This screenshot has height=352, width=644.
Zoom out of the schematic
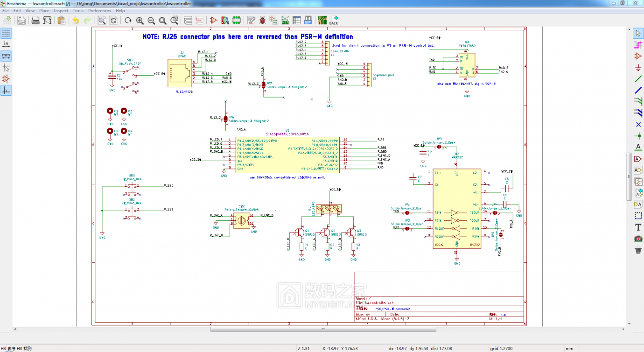[151, 20]
